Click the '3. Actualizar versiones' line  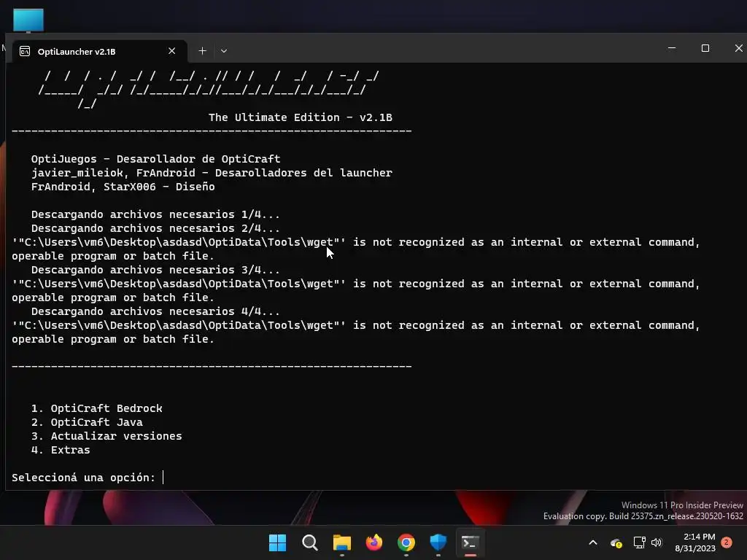pos(107,436)
